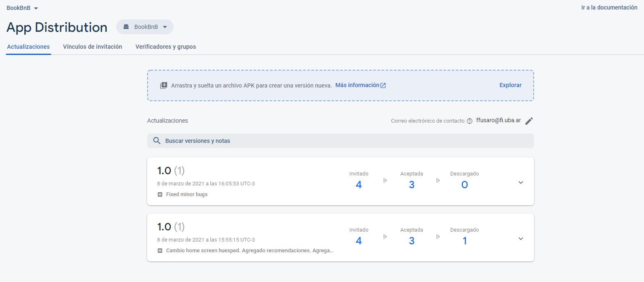Click the pencil icon to edit the contact email
Image resolution: width=644 pixels, height=282 pixels.
click(529, 121)
